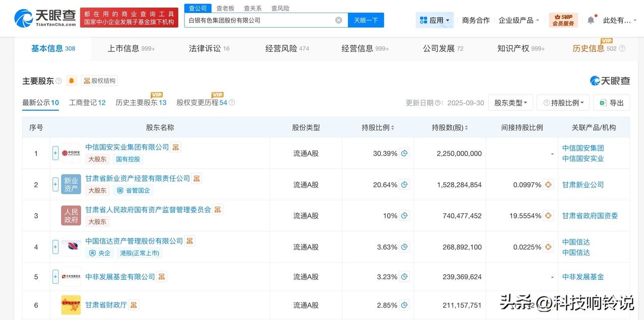644x320 pixels.
Task: Click the 天眼一下 search button
Action: [x=366, y=20]
